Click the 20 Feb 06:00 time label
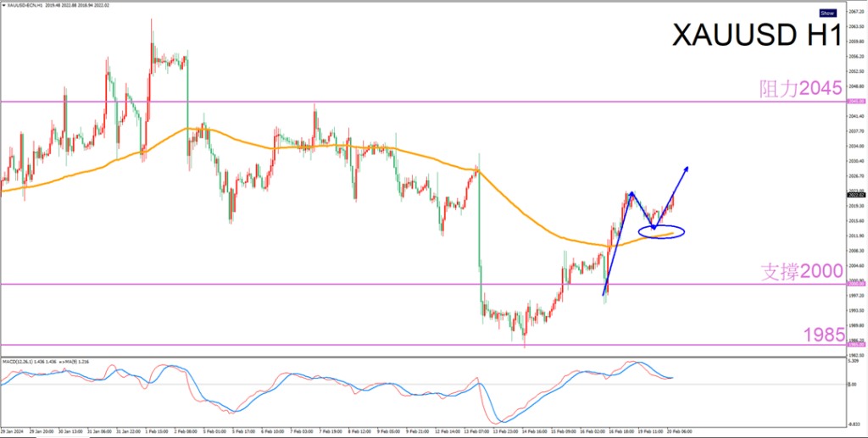This screenshot has height=438, width=868. [x=680, y=430]
